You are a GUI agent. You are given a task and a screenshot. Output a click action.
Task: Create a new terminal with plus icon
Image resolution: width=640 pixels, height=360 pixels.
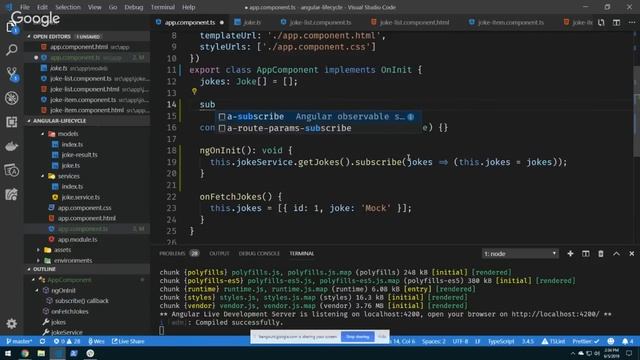(x=570, y=253)
